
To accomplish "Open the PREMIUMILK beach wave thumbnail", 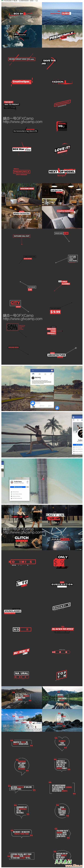I will pyautogui.click(x=62, y=36).
